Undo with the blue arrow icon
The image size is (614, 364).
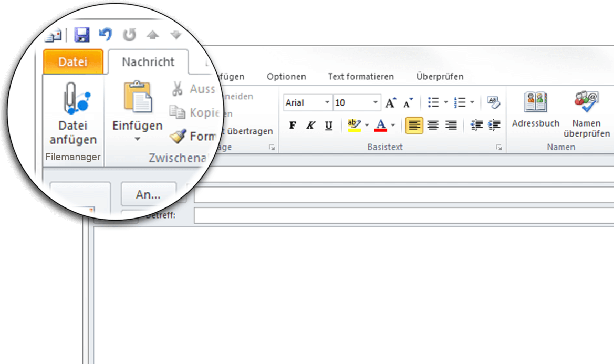tap(106, 35)
